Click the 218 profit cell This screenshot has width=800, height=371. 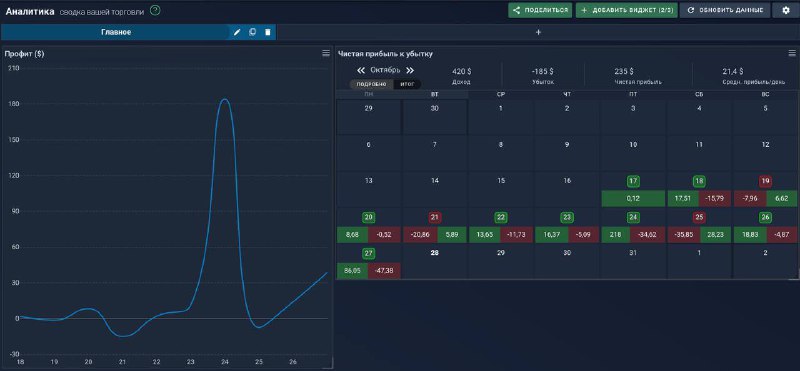point(616,235)
